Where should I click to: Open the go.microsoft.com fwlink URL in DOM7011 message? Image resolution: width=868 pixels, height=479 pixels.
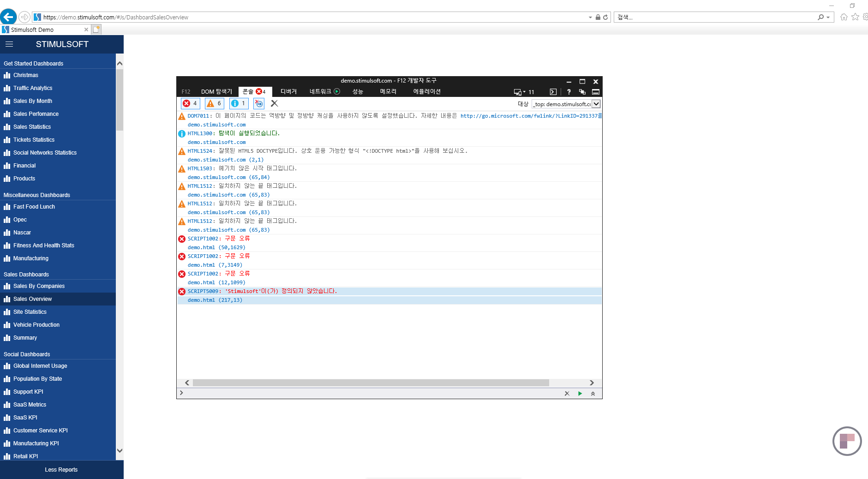(x=529, y=116)
